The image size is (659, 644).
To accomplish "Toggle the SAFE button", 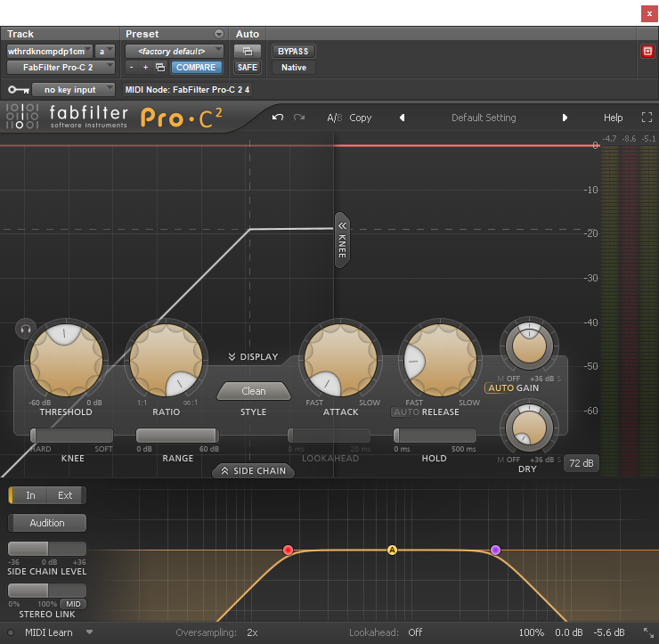I will click(248, 68).
